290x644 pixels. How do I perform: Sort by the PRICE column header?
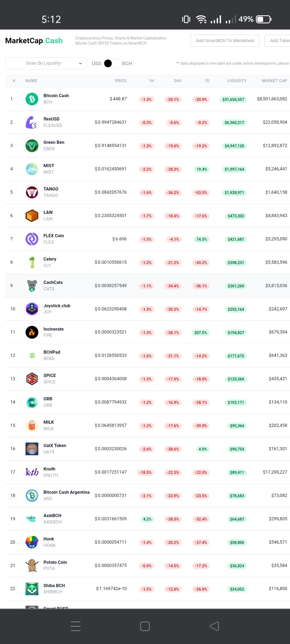121,81
